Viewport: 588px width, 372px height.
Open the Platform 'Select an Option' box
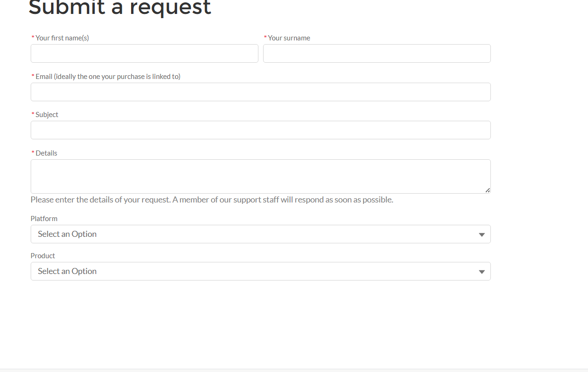(251, 234)
